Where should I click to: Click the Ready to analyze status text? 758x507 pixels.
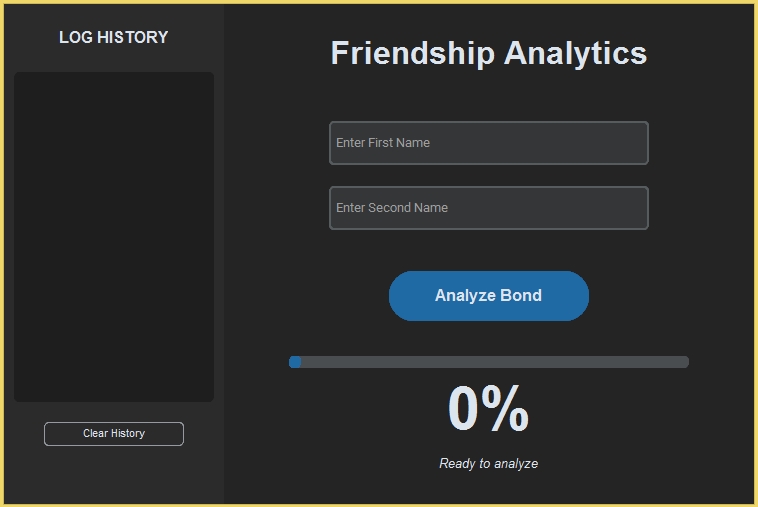[488, 464]
